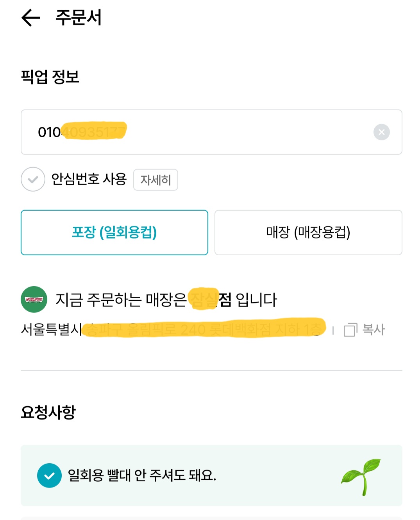Click the copy address icon

point(350,330)
